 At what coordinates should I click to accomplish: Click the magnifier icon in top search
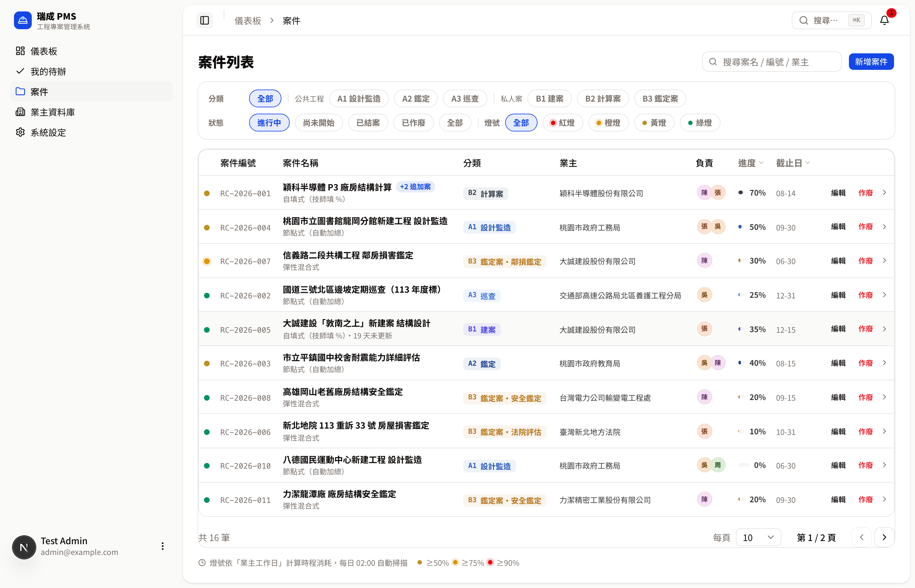(x=803, y=20)
